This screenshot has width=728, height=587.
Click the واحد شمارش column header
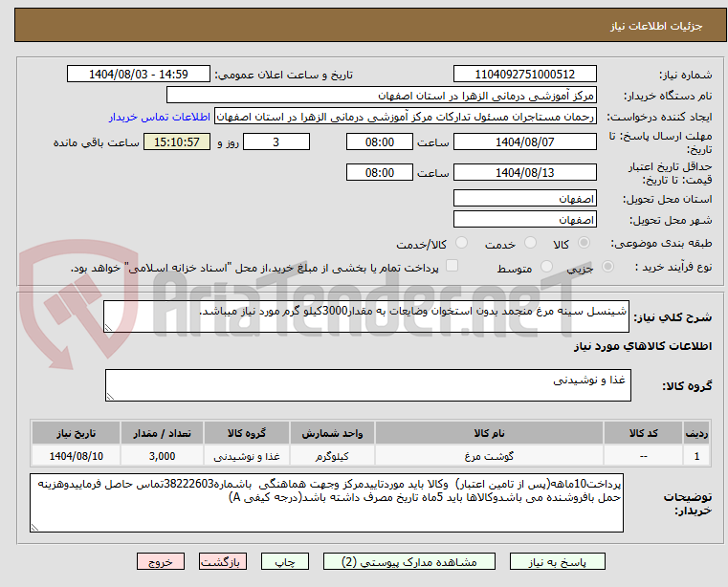(x=332, y=433)
